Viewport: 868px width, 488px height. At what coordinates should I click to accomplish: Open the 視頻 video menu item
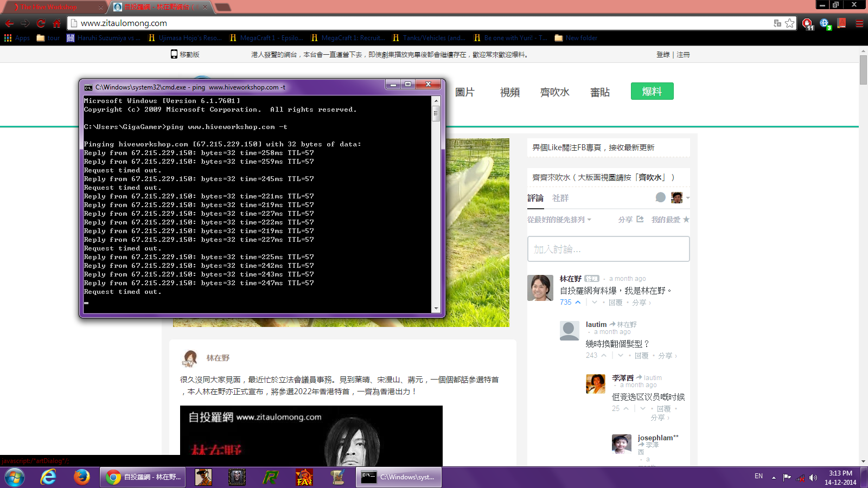tap(510, 92)
